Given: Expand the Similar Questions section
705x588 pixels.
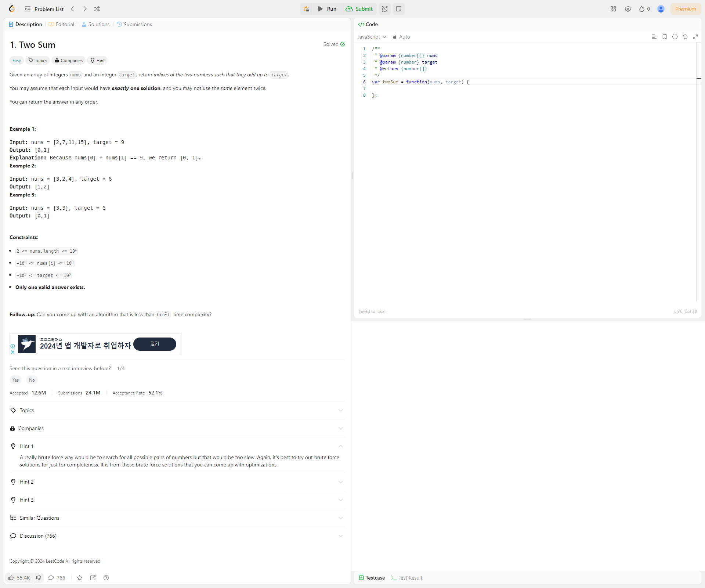Looking at the screenshot, I should coord(177,518).
